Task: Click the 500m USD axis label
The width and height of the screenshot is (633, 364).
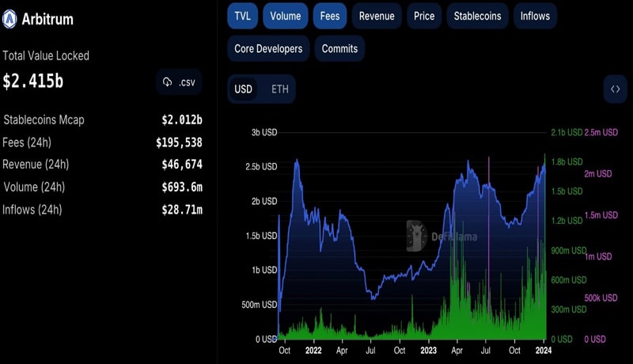Action: [260, 305]
